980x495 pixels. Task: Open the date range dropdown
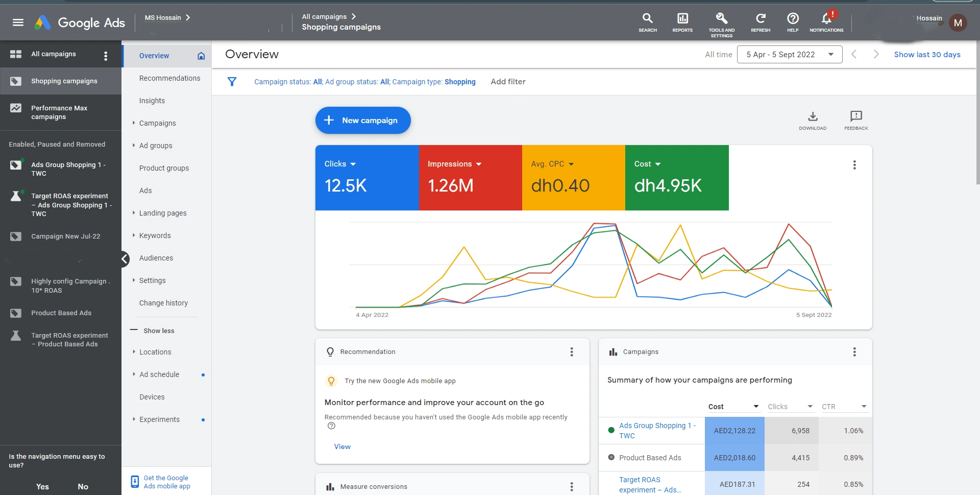tap(789, 55)
